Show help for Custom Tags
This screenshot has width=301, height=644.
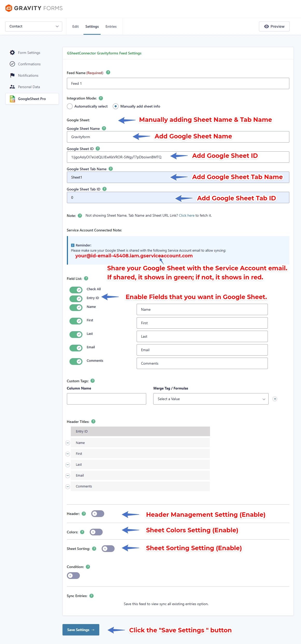click(93, 381)
